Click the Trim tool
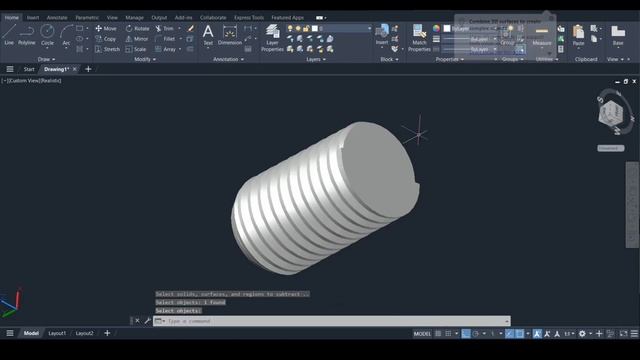The width and height of the screenshot is (640, 360). [x=164, y=29]
